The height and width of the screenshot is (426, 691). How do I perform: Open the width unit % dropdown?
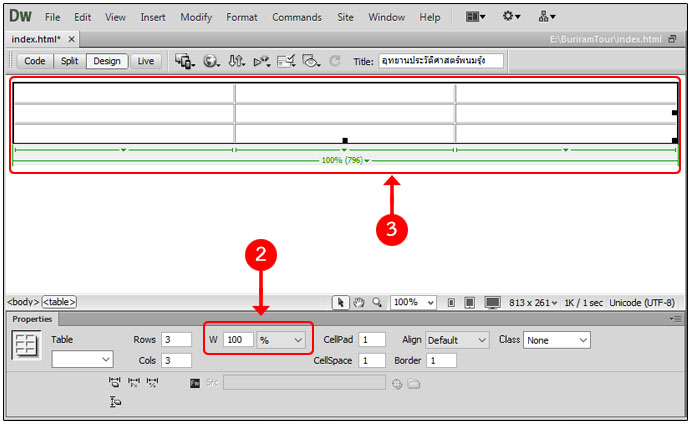tap(283, 340)
